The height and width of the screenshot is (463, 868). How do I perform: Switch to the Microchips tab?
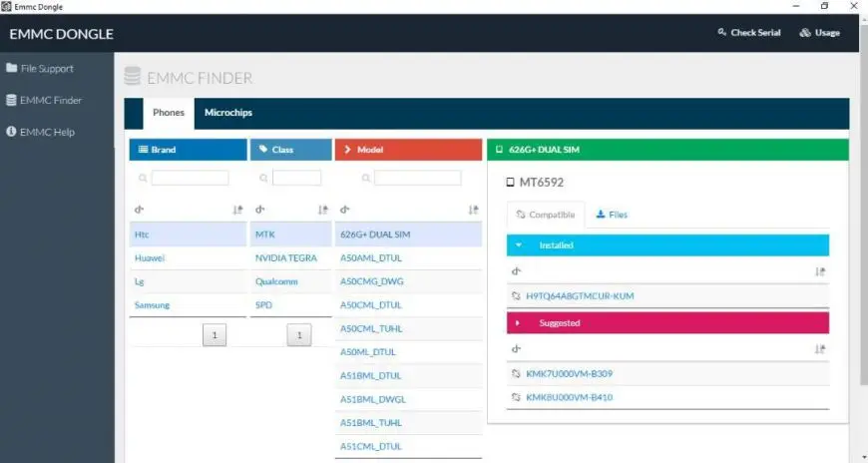(x=228, y=113)
